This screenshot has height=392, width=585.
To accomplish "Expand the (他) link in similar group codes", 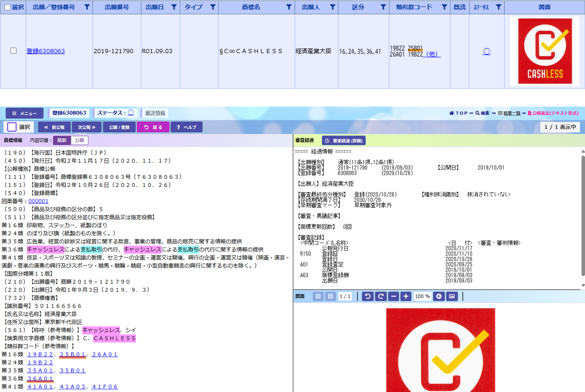I will 432,54.
